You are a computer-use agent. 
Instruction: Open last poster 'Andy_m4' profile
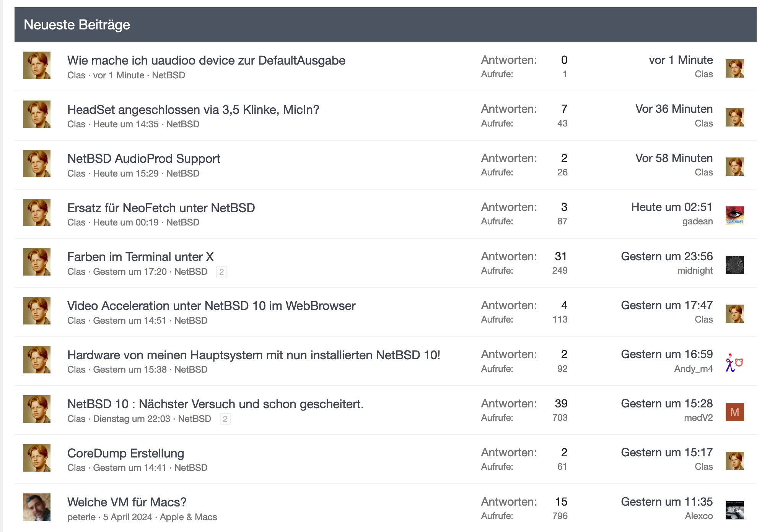tap(693, 369)
